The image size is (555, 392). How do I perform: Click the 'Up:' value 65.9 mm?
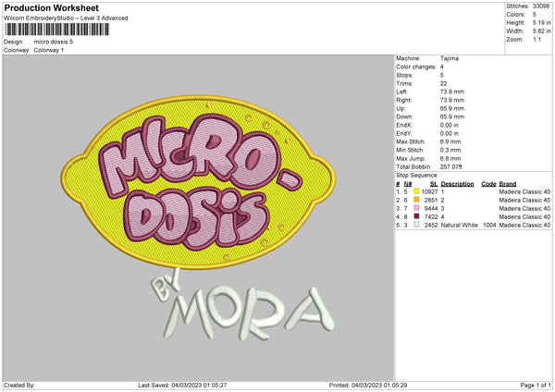point(452,108)
